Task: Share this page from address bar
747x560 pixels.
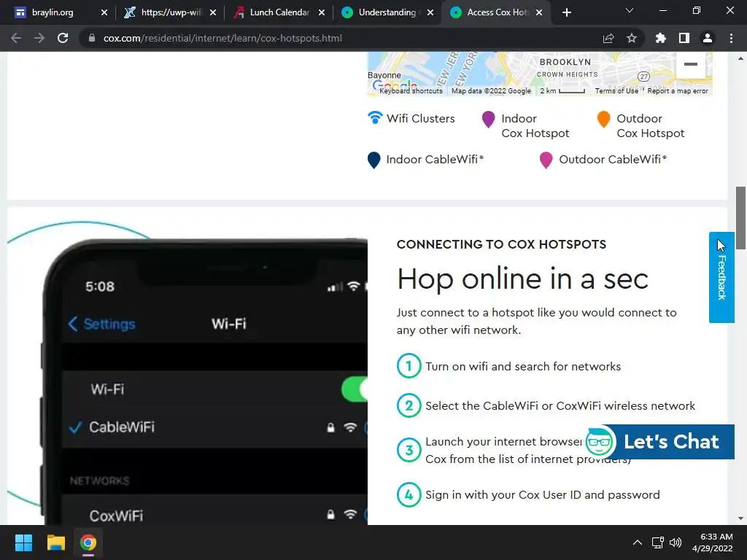Action: (608, 38)
